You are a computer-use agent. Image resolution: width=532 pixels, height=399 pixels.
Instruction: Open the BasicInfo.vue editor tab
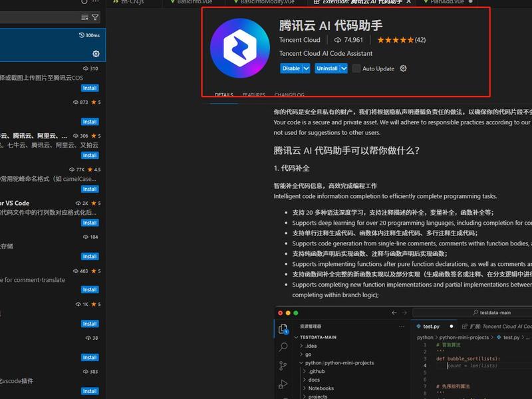(x=194, y=2)
